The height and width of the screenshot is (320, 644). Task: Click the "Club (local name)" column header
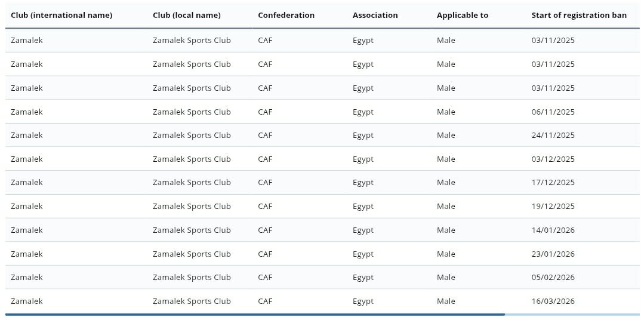tap(186, 15)
